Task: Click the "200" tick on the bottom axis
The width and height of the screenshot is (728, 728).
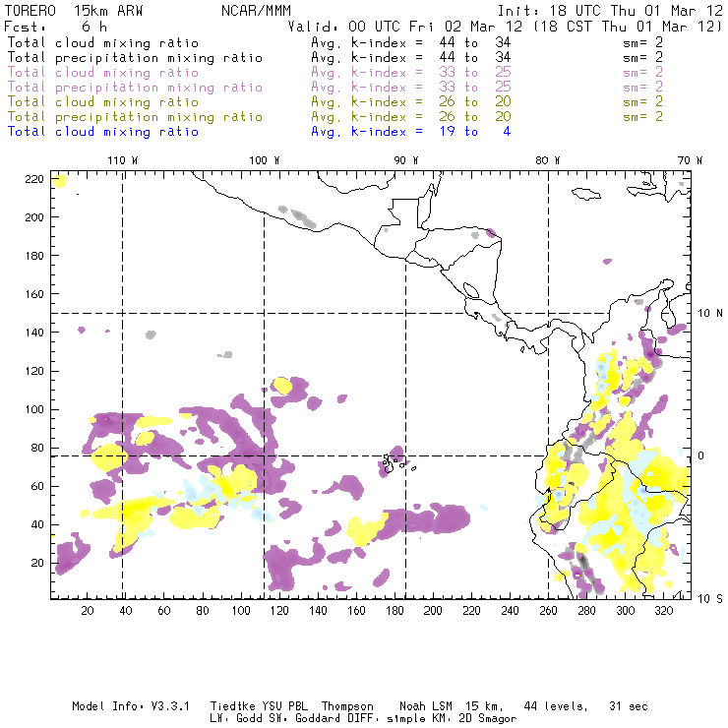Action: (x=432, y=611)
